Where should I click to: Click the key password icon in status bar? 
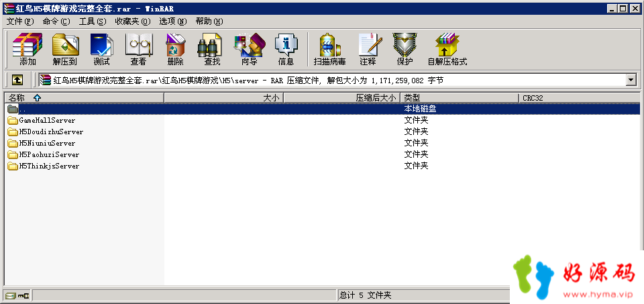(x=24, y=295)
